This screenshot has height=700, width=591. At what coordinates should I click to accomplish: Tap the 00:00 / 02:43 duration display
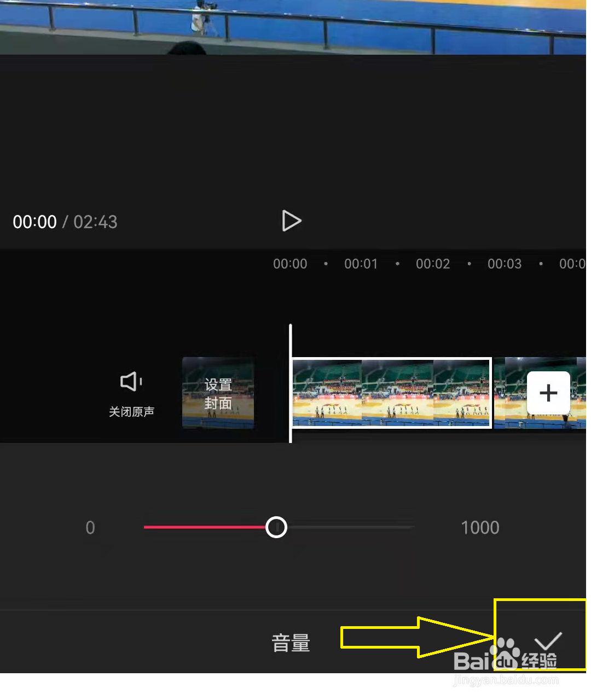pos(65,221)
